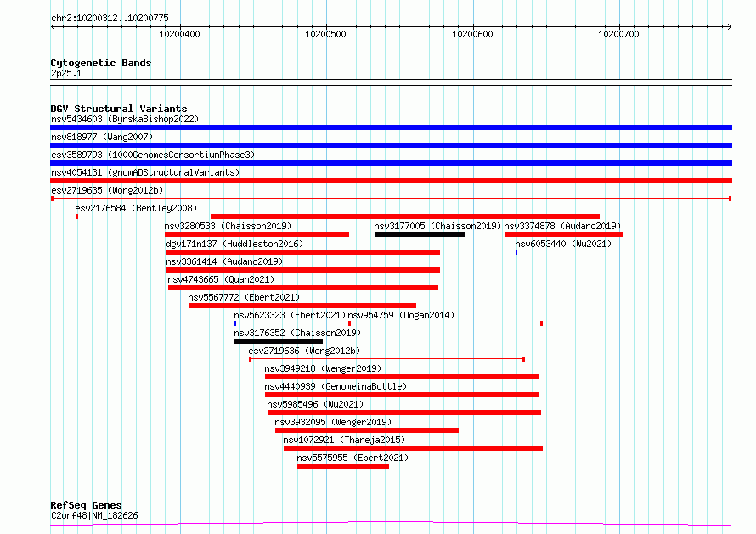
Task: Click the nsv5434603 (ByrskaBishop2022) variant label
Action: [x=125, y=119]
